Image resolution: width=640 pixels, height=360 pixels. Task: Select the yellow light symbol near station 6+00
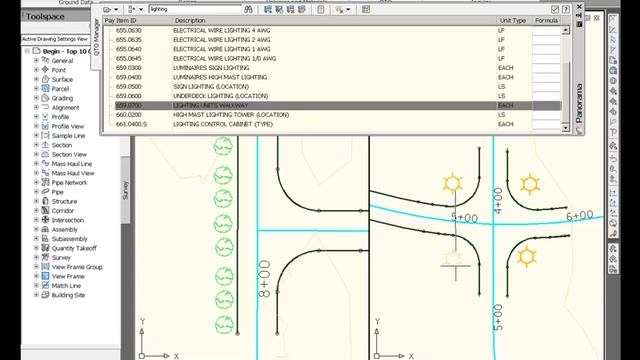[x=530, y=184]
